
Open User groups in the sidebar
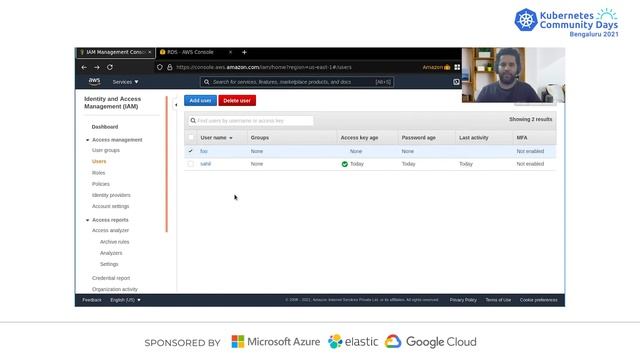coord(106,150)
